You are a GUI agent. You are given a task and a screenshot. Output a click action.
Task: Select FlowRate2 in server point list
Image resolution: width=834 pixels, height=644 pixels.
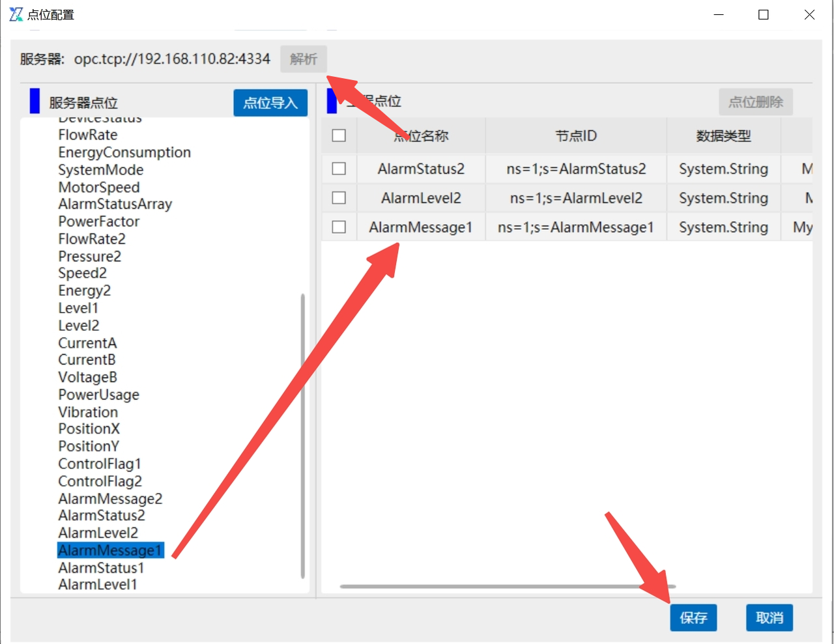click(x=92, y=239)
